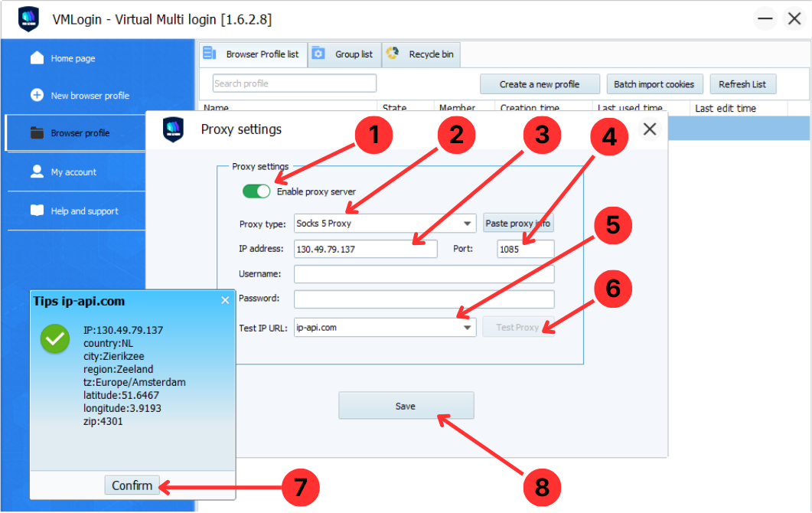Image resolution: width=812 pixels, height=513 pixels.
Task: Click the Username input field
Action: tap(424, 273)
